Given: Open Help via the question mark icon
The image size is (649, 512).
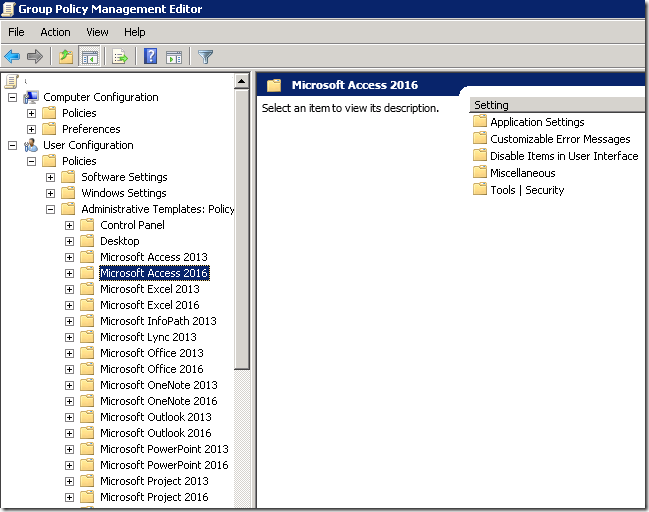Looking at the screenshot, I should 150,56.
